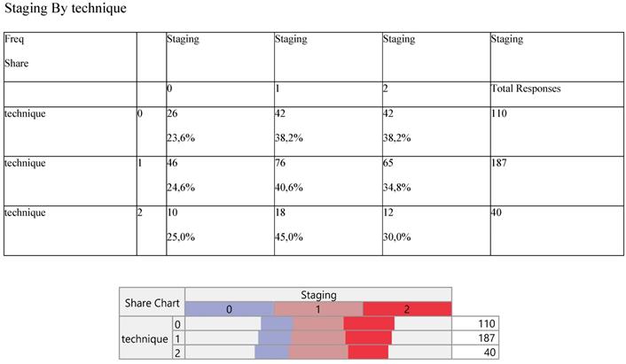Select the cell showing 26 and 23,6%
This screenshot has height=364, width=626.
click(220, 131)
